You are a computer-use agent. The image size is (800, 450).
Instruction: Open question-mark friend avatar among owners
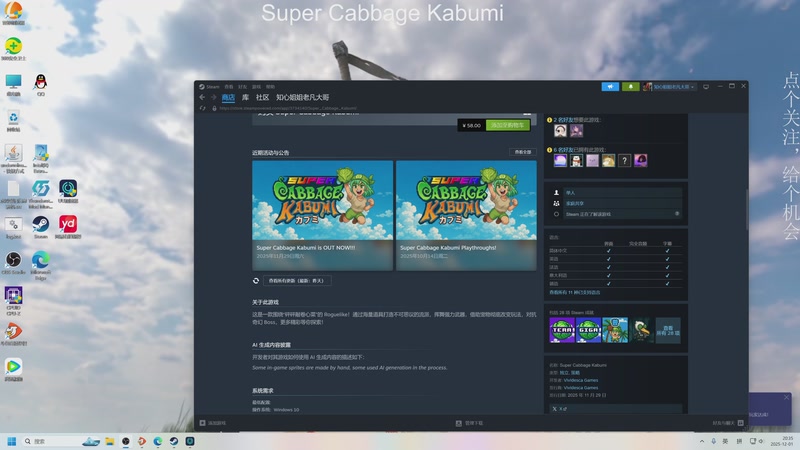tap(624, 161)
